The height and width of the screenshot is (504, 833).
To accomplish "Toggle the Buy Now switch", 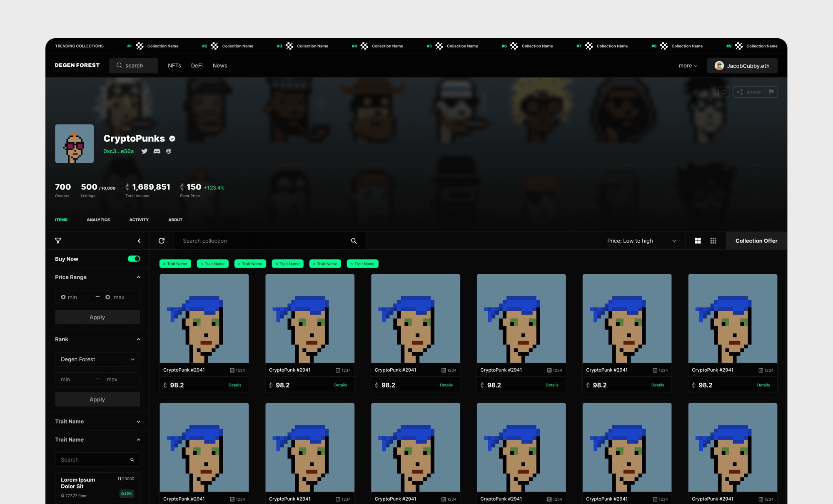I will [x=134, y=259].
